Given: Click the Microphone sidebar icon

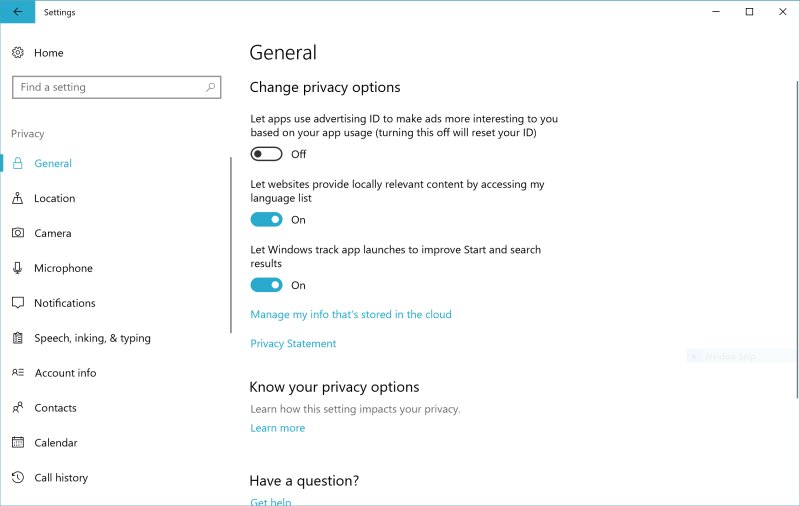Looking at the screenshot, I should [18, 268].
